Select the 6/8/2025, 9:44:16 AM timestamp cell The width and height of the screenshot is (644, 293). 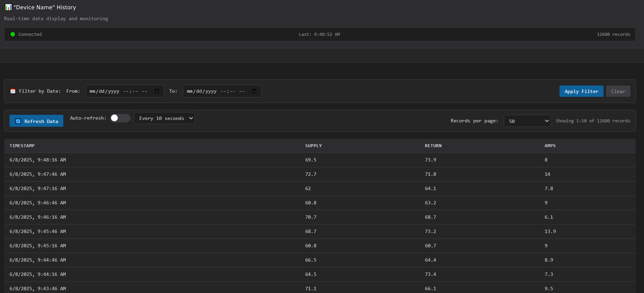(38, 274)
